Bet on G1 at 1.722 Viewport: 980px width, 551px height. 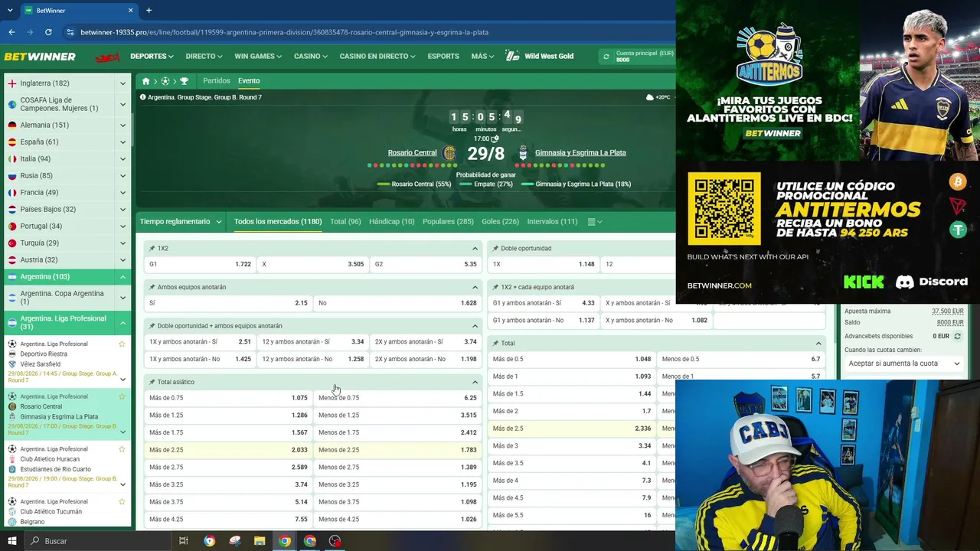pyautogui.click(x=200, y=264)
